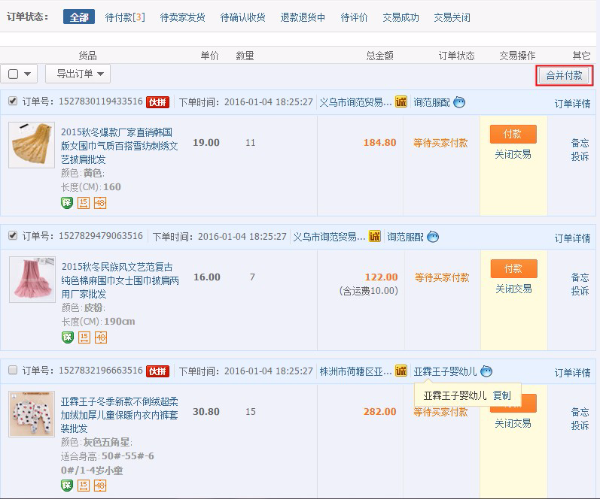Expand the 导出订单 export dropdown
This screenshot has height=499, width=600.
point(78,74)
